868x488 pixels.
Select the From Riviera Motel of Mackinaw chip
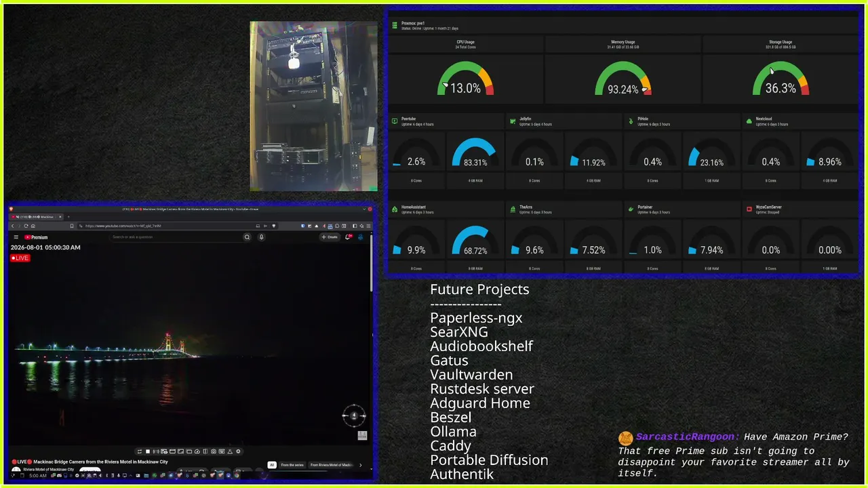point(332,465)
